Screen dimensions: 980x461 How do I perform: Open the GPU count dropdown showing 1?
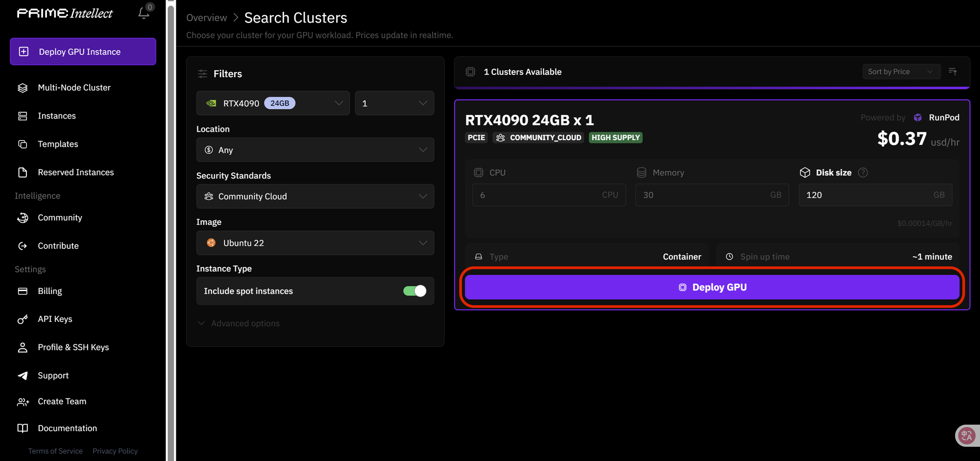click(x=394, y=103)
